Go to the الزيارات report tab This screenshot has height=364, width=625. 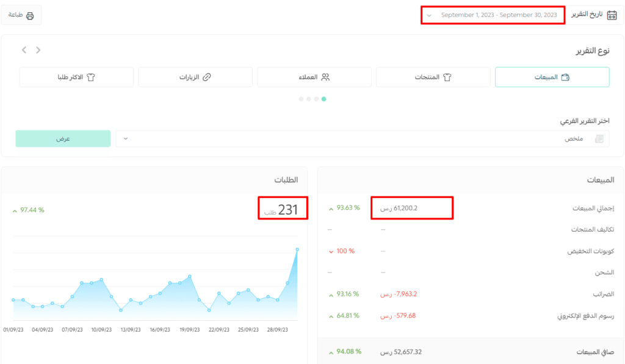[x=195, y=77]
